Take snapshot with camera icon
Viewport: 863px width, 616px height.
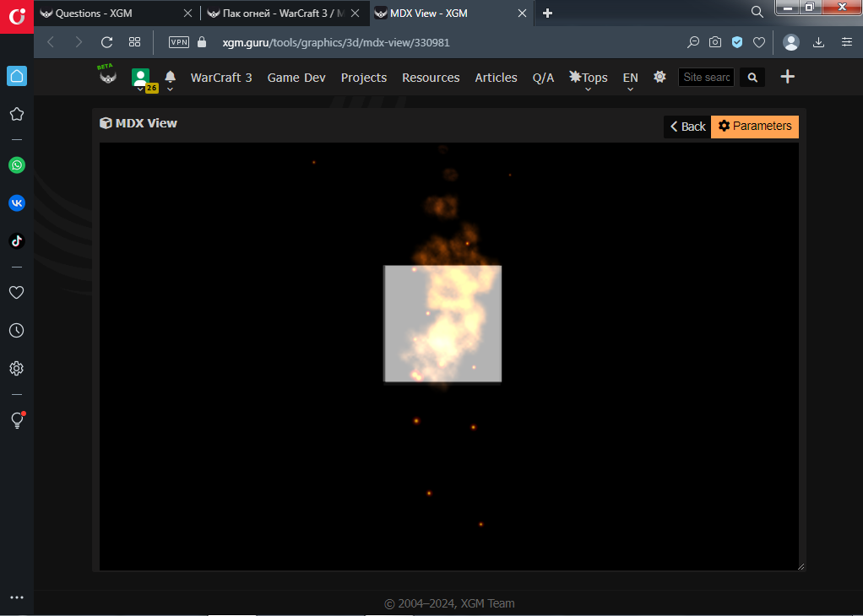coord(715,42)
